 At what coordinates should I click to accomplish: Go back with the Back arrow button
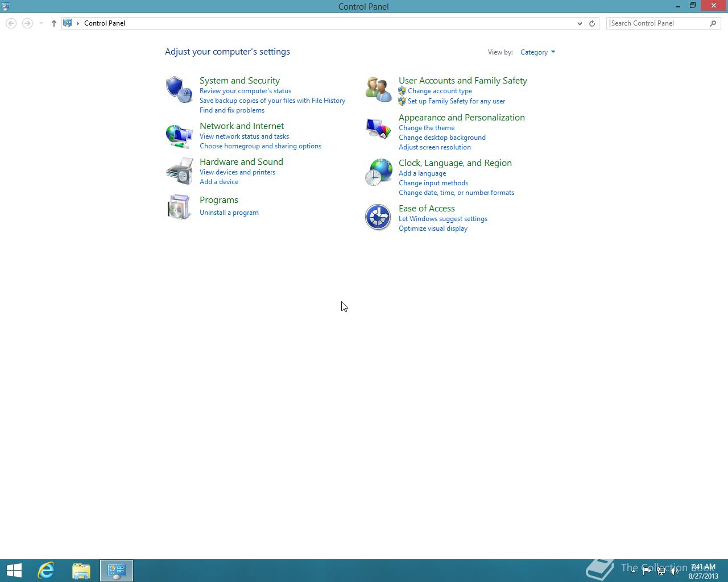coord(11,23)
